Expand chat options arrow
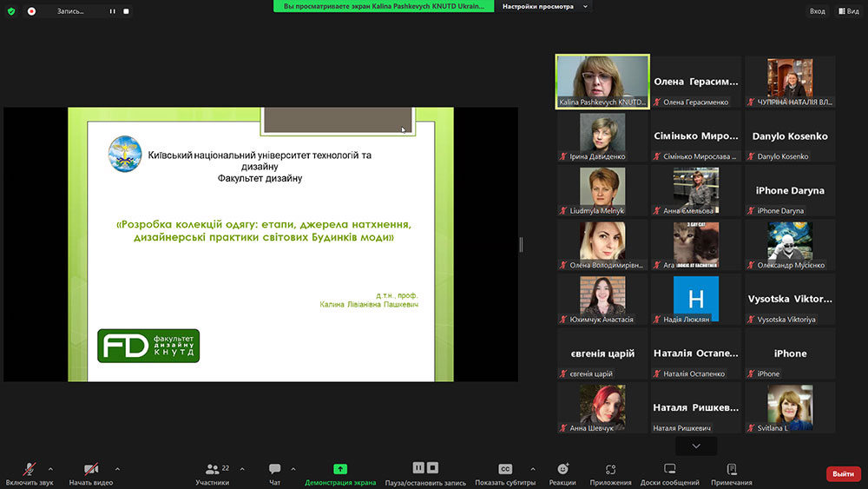Screen dimensions: 868x489 (x=293, y=469)
